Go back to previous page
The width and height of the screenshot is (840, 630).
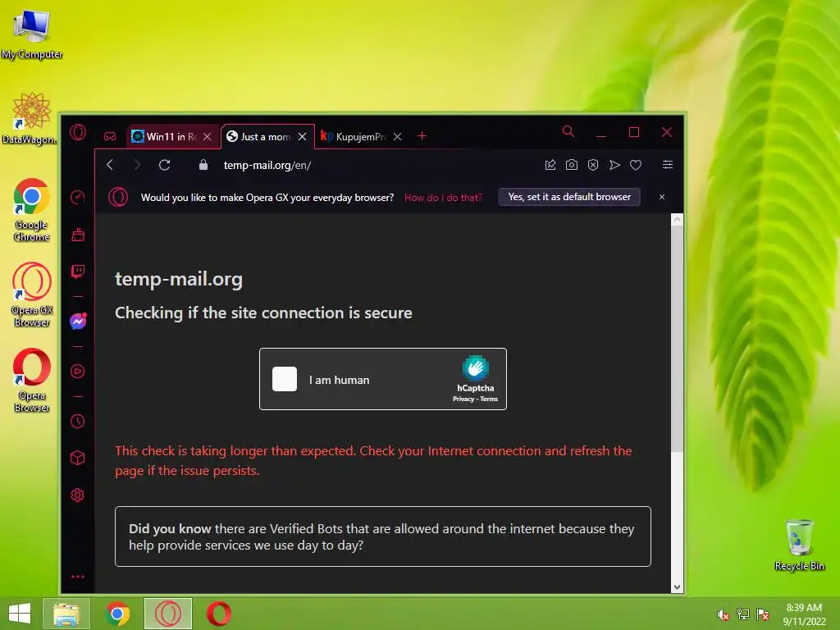[110, 164]
